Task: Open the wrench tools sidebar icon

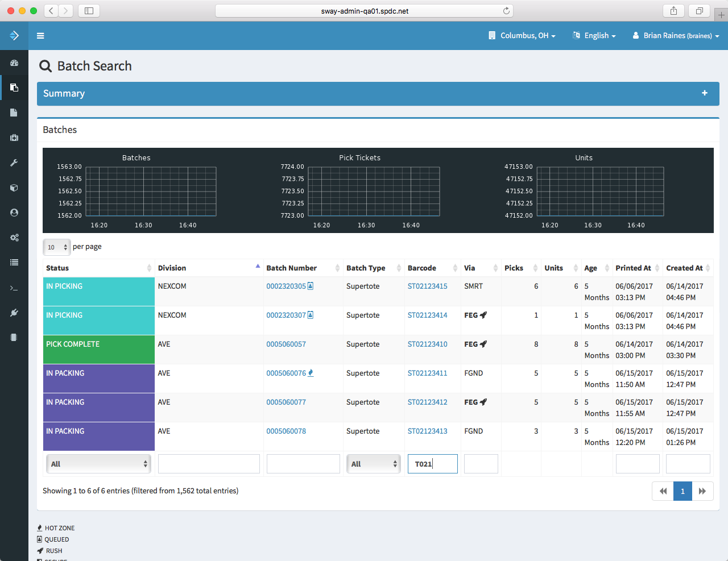Action: (14, 163)
